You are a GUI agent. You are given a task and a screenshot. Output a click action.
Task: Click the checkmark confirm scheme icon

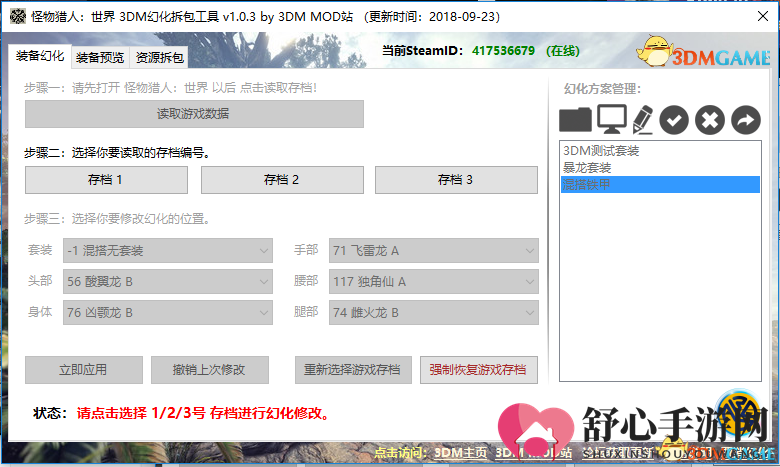(674, 120)
